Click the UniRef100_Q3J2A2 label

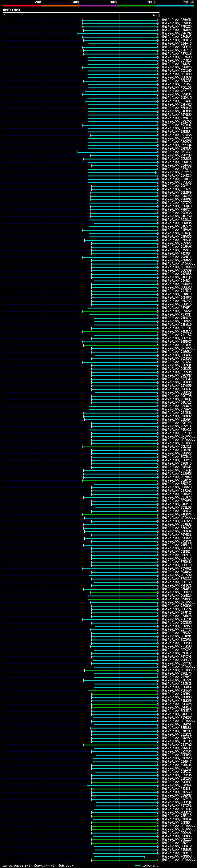tap(176, 491)
